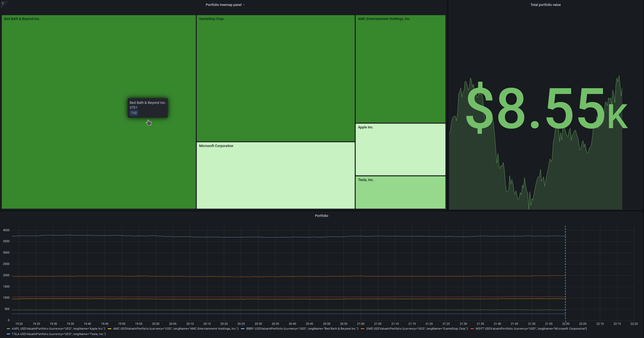The image size is (644, 338).
Task: Click the Microsoft Corporation treemap tile
Action: (276, 175)
